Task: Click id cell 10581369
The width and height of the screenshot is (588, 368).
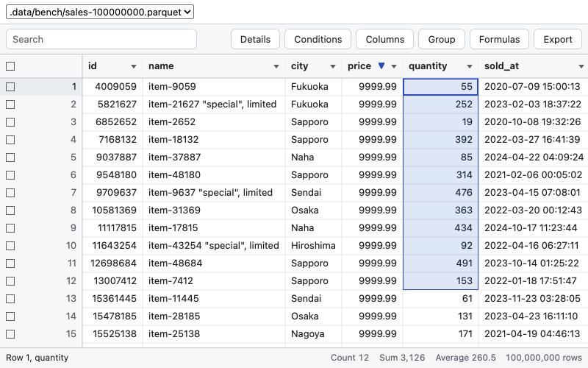Action: [x=112, y=210]
